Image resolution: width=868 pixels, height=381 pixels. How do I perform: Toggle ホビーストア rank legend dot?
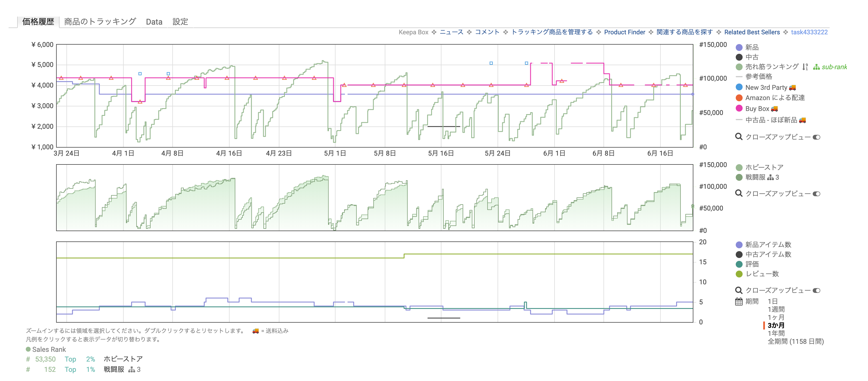pos(739,167)
